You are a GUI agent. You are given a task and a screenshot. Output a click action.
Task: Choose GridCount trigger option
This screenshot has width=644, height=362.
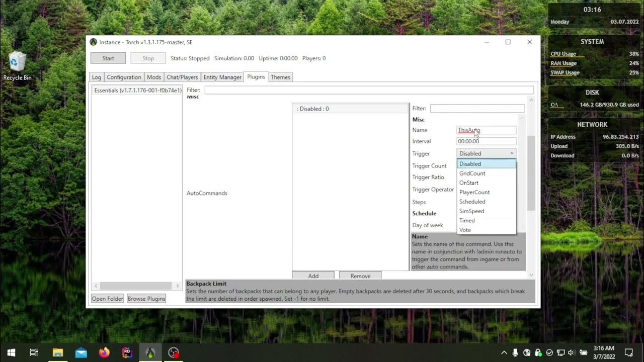[486, 173]
